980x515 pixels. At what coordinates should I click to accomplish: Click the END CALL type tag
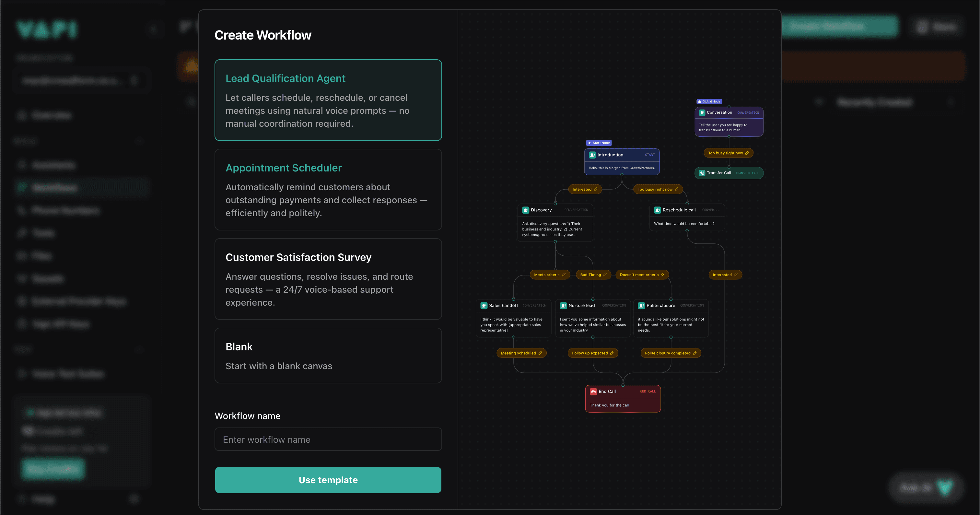click(648, 392)
